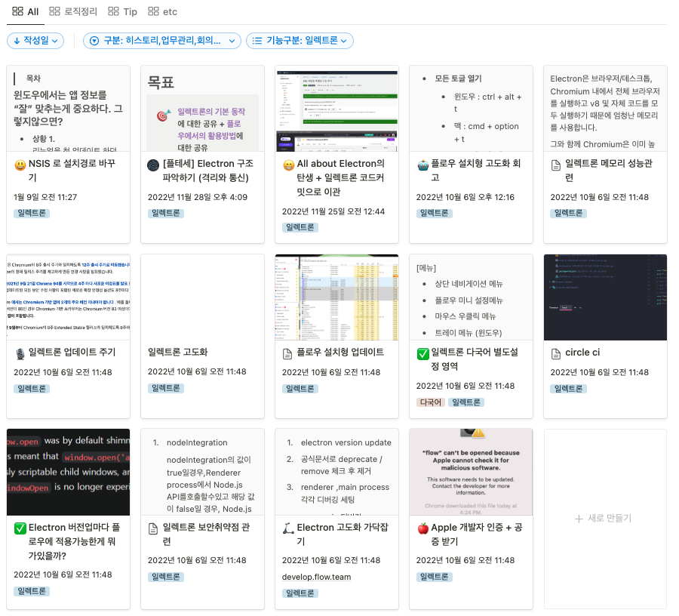This screenshot has height=616, width=679.
Task: Click the apple emoji on Apple 개발자 인증 card
Action: tap(422, 528)
